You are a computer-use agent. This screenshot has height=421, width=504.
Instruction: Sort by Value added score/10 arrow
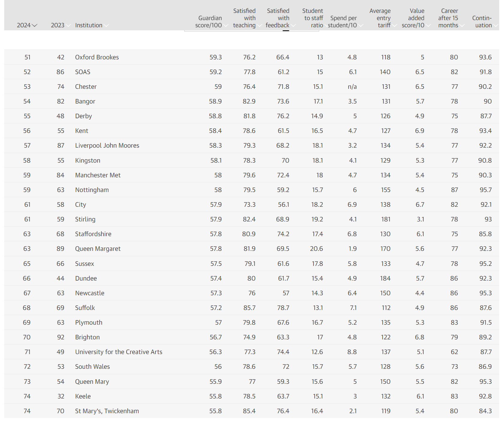(428, 26)
